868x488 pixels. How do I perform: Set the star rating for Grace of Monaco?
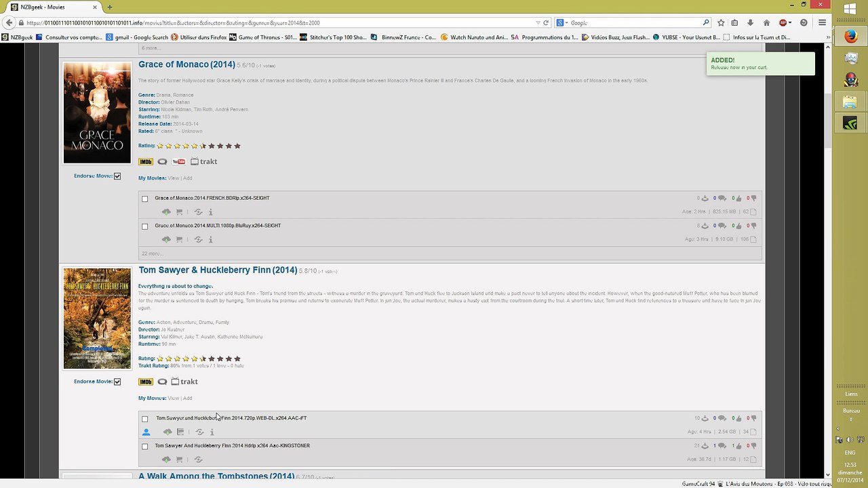199,146
